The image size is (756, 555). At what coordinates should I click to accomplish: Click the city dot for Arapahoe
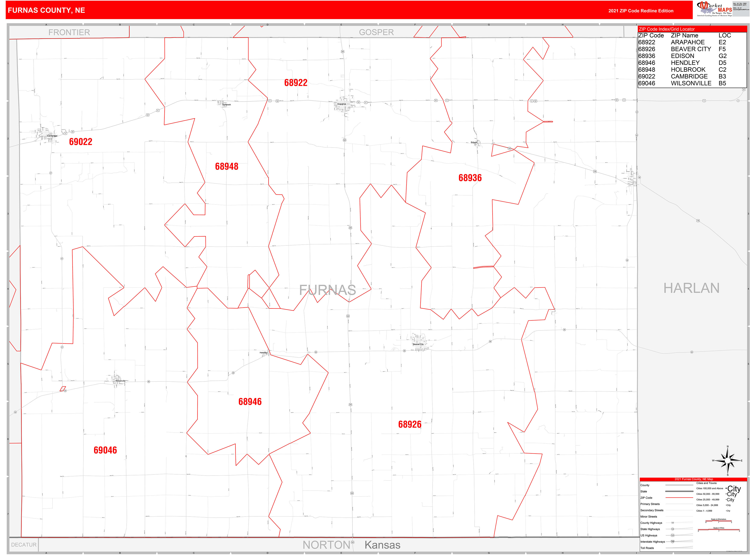point(342,105)
